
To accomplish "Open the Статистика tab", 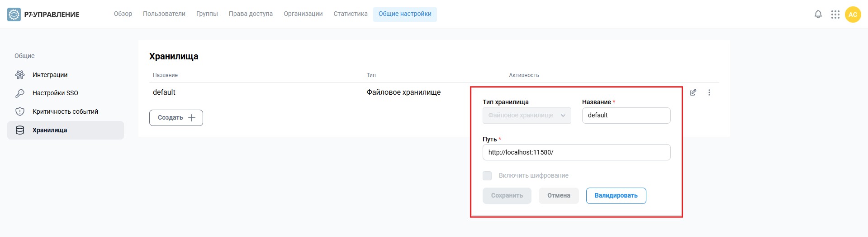I will (351, 14).
